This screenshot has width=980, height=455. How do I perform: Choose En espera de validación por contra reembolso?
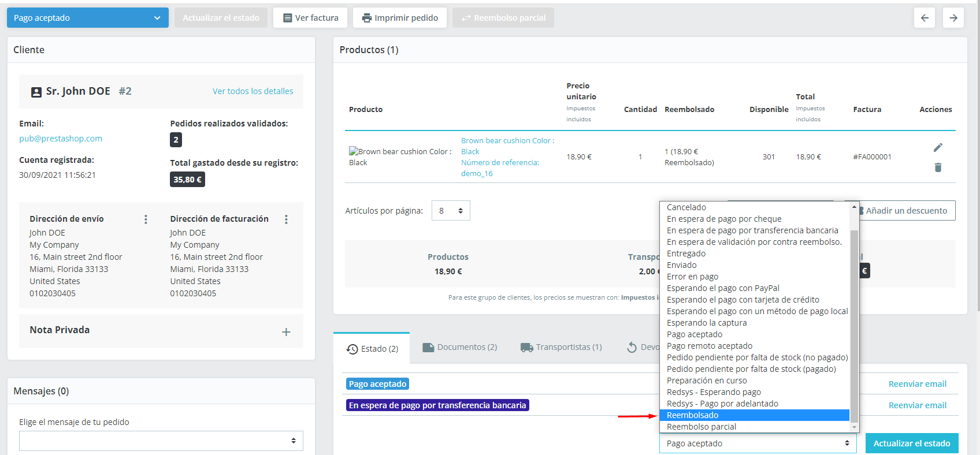point(754,242)
